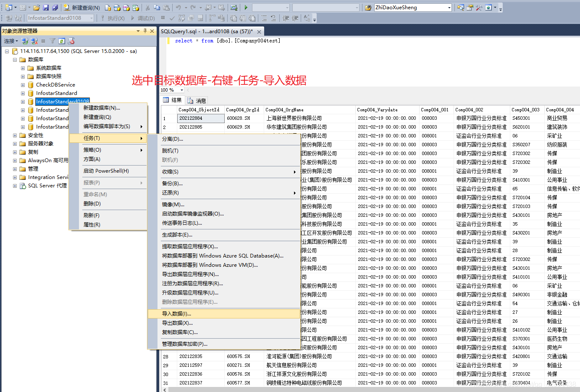Open the ZhiDaoXueSheng search dropdown
The image size is (580, 392).
click(x=449, y=8)
